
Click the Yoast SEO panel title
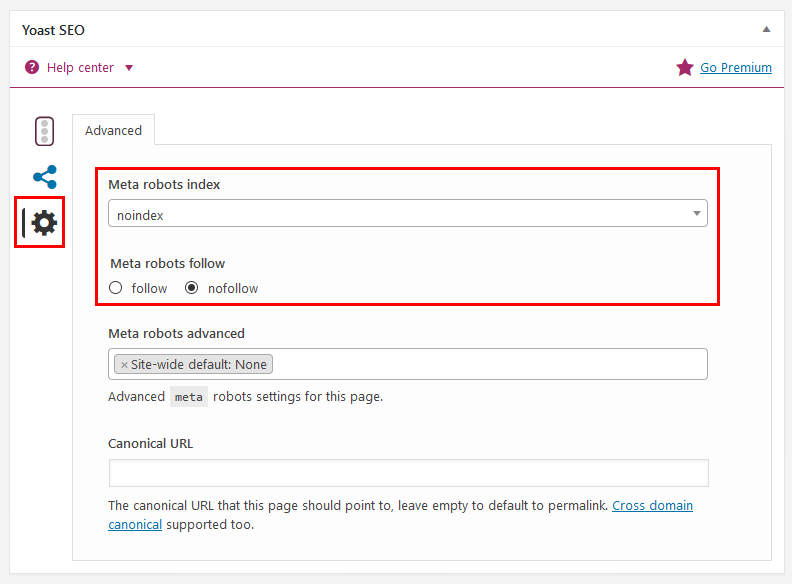[53, 30]
